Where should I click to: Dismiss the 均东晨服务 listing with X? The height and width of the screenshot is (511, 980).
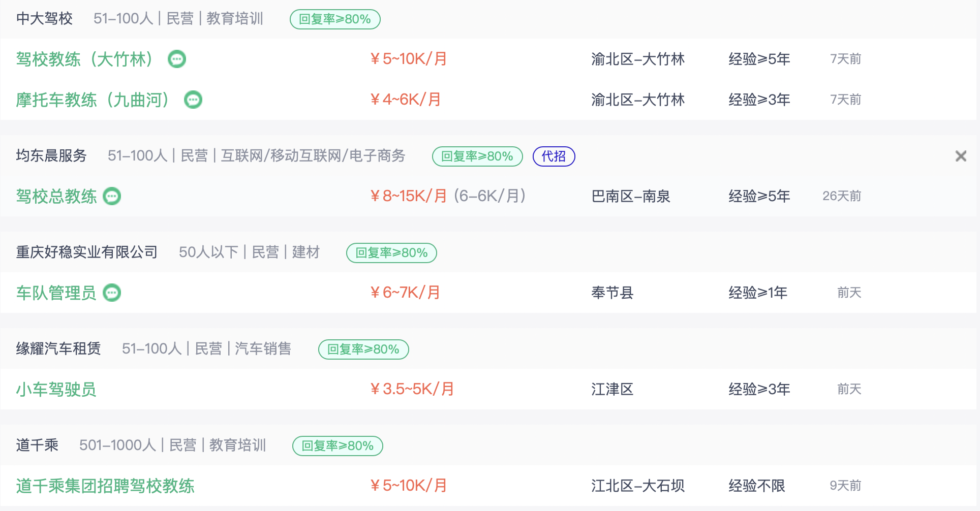point(961,156)
